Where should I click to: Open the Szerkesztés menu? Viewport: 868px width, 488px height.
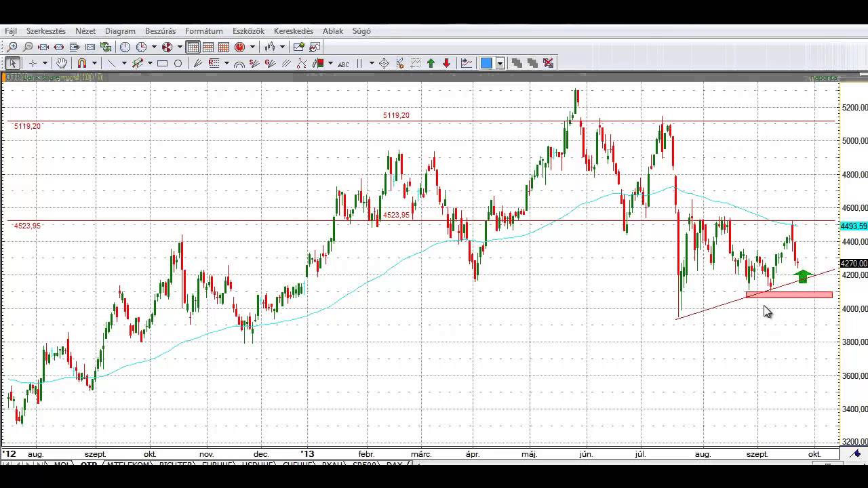(46, 31)
